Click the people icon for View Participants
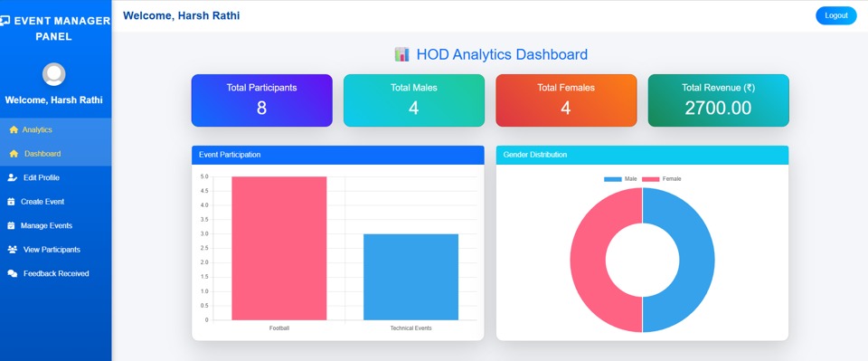The width and height of the screenshot is (868, 361). click(x=12, y=250)
